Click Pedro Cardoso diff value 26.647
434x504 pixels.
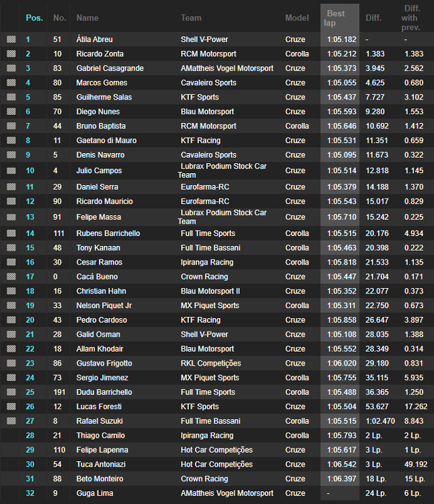pos(377,320)
